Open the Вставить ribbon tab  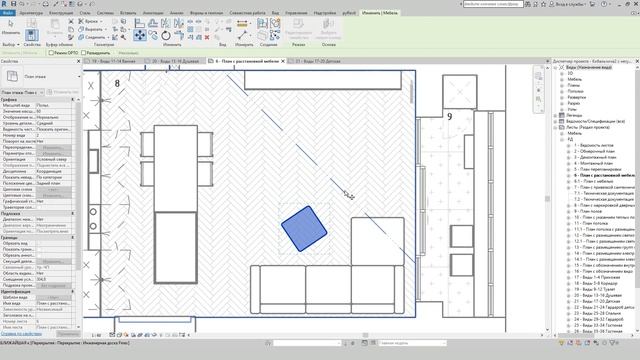[x=128, y=13]
